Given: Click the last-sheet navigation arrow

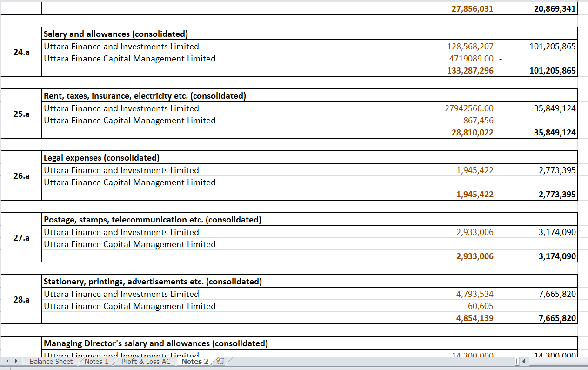Looking at the screenshot, I should 17,361.
